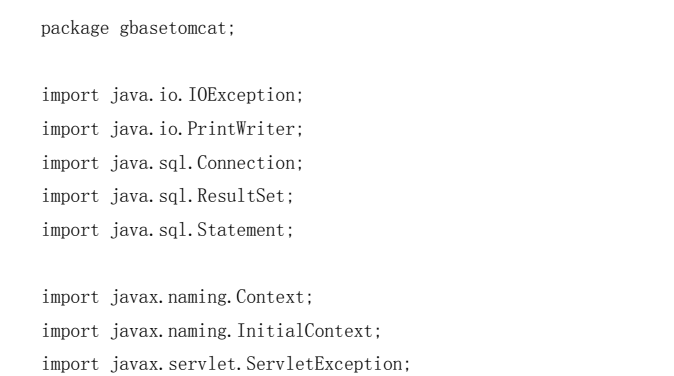Click java.sql text before Statement
674x376 pixels.
click(x=149, y=230)
